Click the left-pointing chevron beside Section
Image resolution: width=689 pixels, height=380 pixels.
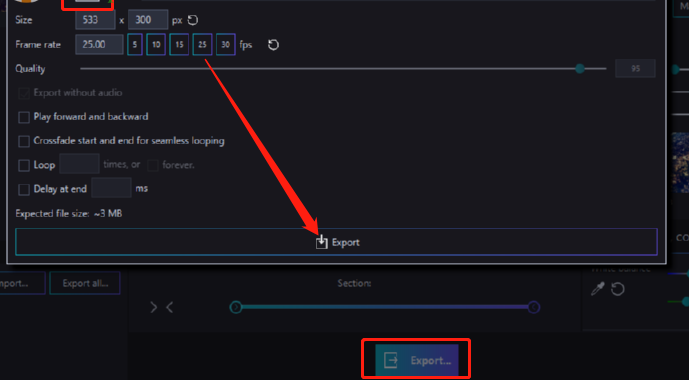pos(169,307)
